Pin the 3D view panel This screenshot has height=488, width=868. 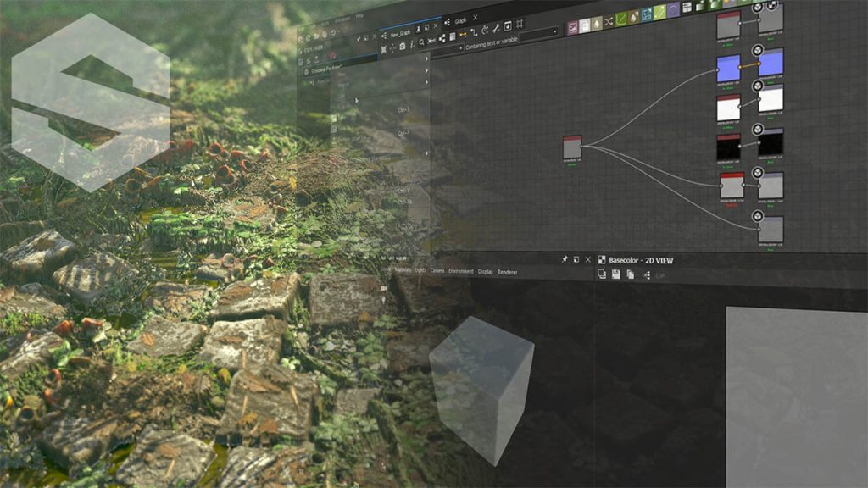coord(565,259)
